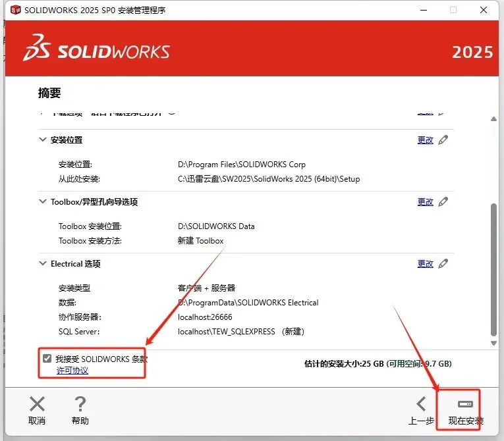
Task: Open 更改 link for Electrical 选项
Action: click(x=425, y=264)
